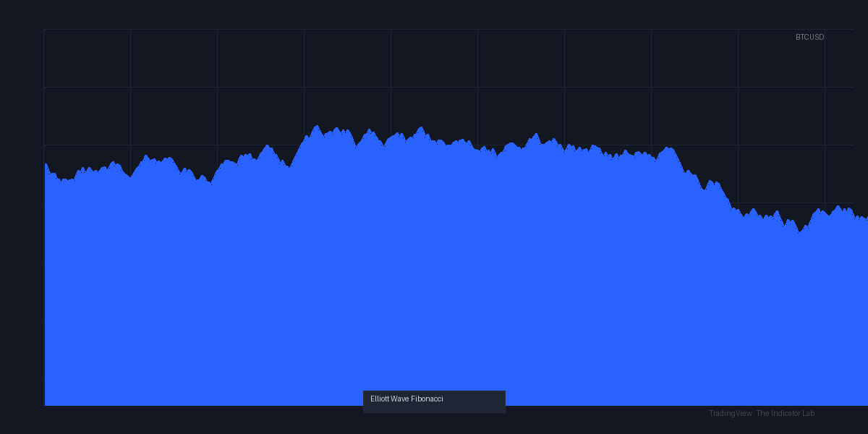The height and width of the screenshot is (434, 868).
Task: Click the bottom margin left of the indicator label
Action: 203,420
